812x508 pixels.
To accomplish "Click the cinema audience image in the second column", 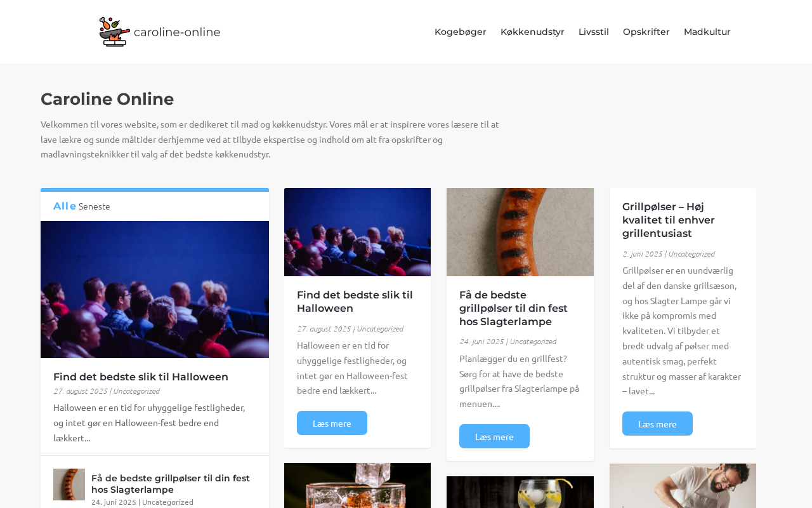I will pos(357,232).
